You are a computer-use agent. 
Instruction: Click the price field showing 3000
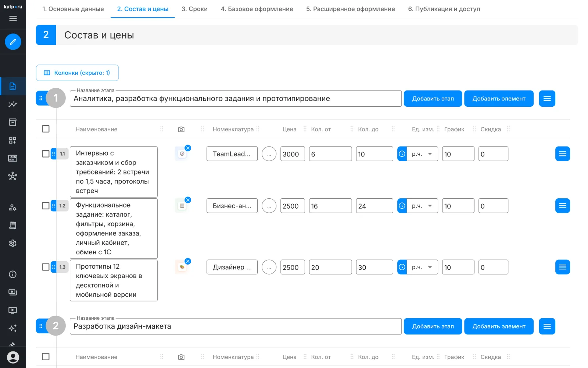click(x=293, y=154)
